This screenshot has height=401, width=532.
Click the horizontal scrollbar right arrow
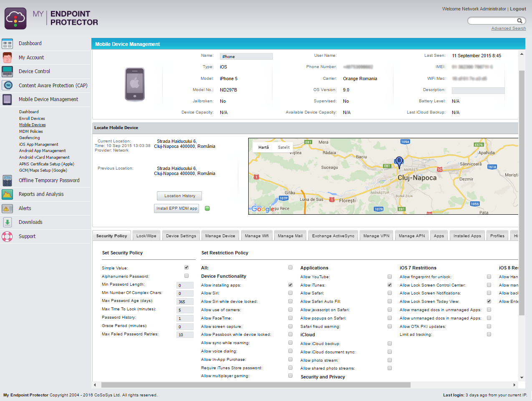click(514, 385)
